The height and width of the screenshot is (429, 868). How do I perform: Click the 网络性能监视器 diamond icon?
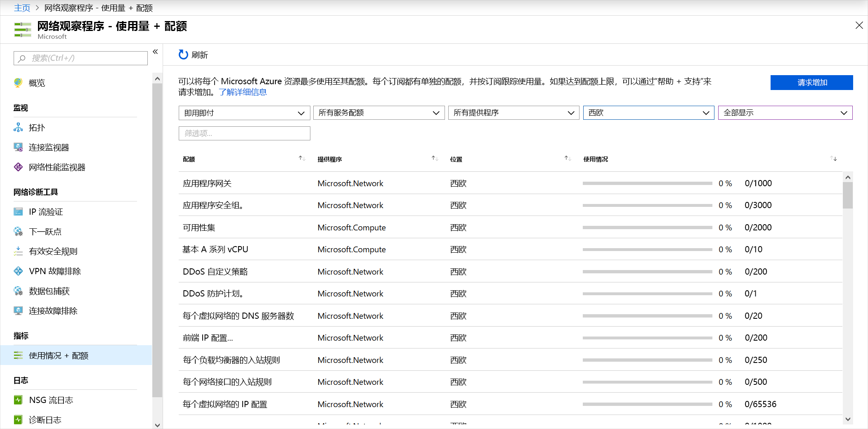pyautogui.click(x=18, y=167)
